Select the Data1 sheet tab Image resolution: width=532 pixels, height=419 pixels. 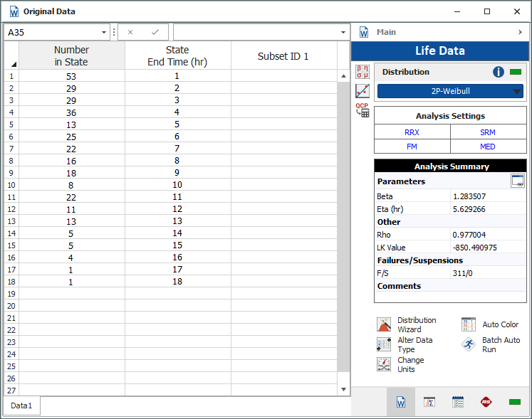pos(21,405)
